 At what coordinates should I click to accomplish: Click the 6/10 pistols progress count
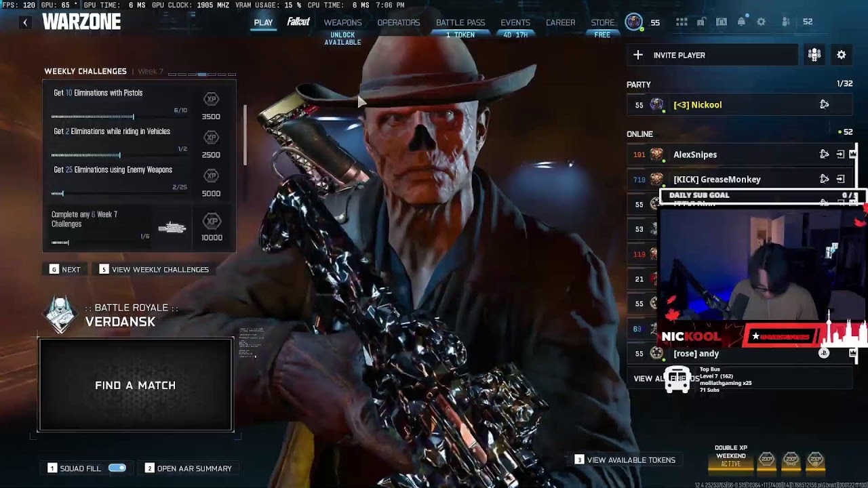point(180,110)
